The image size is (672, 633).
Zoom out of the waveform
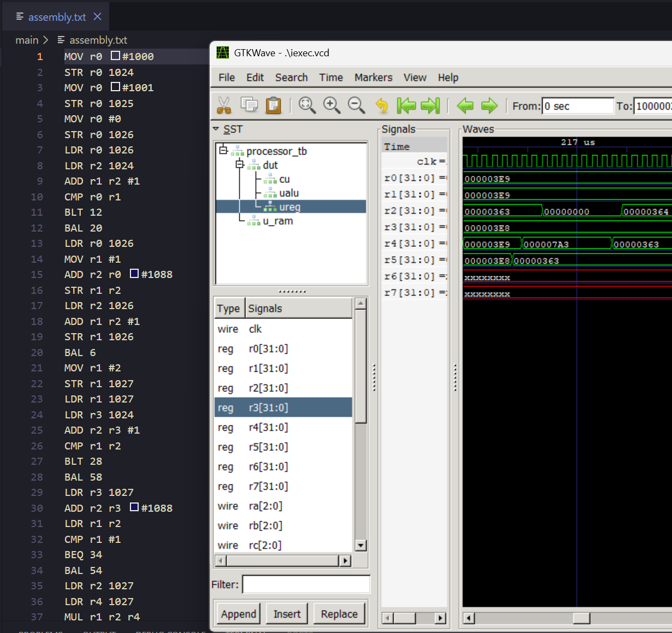point(356,105)
